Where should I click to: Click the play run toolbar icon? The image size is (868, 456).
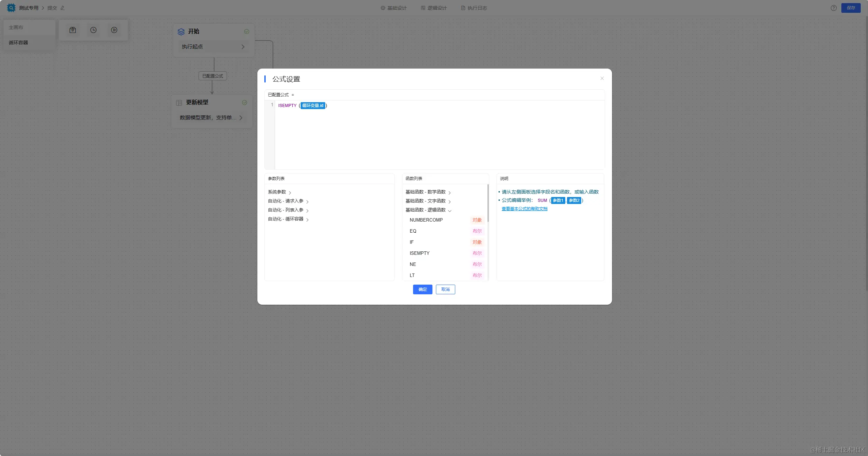tap(114, 30)
